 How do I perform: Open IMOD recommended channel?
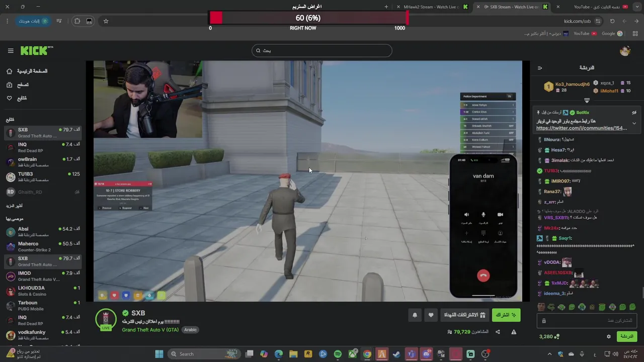(x=42, y=276)
